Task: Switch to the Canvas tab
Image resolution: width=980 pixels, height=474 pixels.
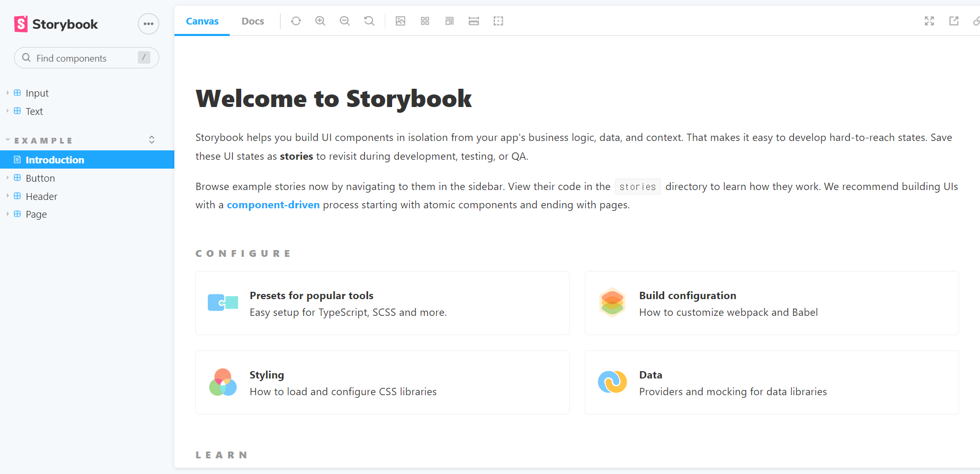Action: pyautogui.click(x=202, y=21)
